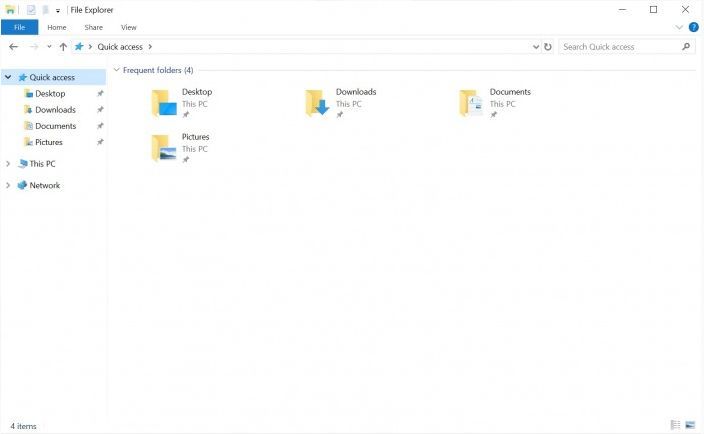Collapse the Frequent folders group

point(116,71)
